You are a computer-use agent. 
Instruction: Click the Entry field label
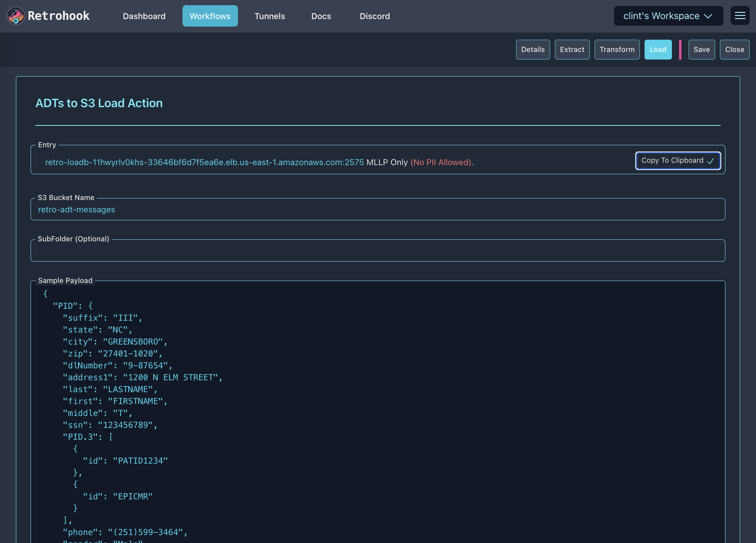47,145
